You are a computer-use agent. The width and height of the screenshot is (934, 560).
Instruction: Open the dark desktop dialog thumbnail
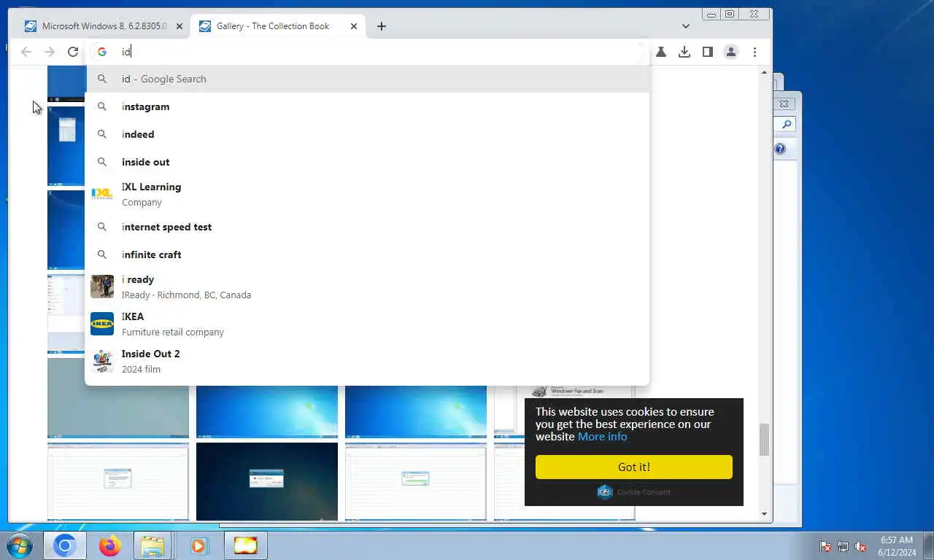coord(267,481)
